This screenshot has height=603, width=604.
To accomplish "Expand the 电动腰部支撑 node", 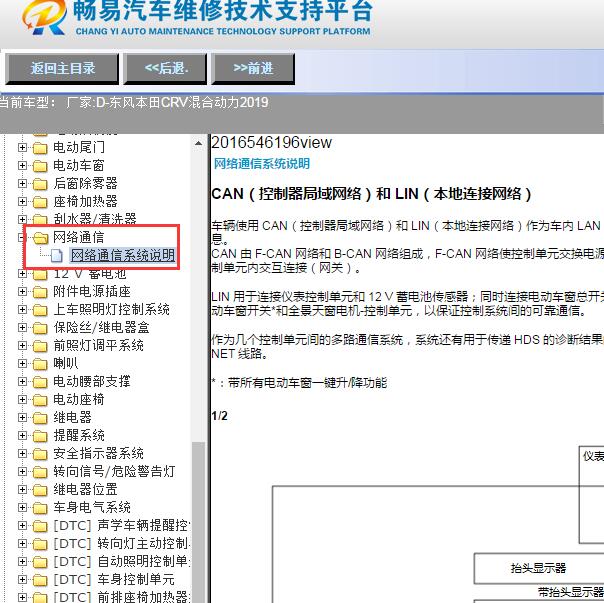I will (x=22, y=381).
